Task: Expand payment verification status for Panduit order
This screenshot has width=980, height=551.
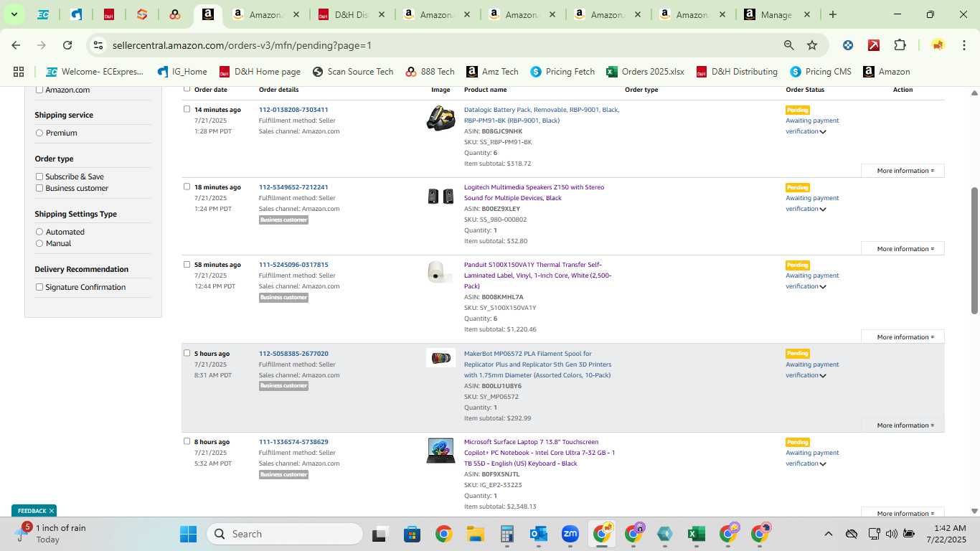Action: [823, 286]
